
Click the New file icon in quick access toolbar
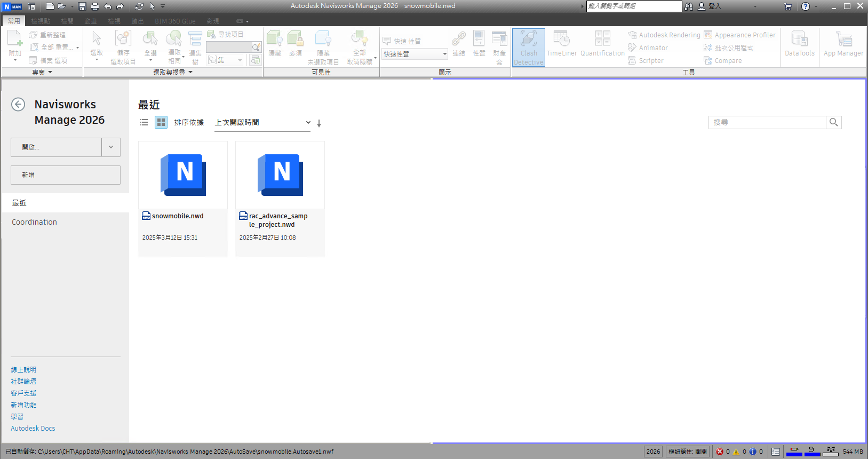[x=50, y=6]
